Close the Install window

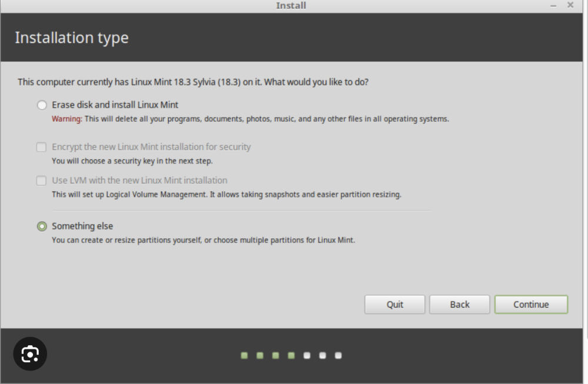[570, 5]
